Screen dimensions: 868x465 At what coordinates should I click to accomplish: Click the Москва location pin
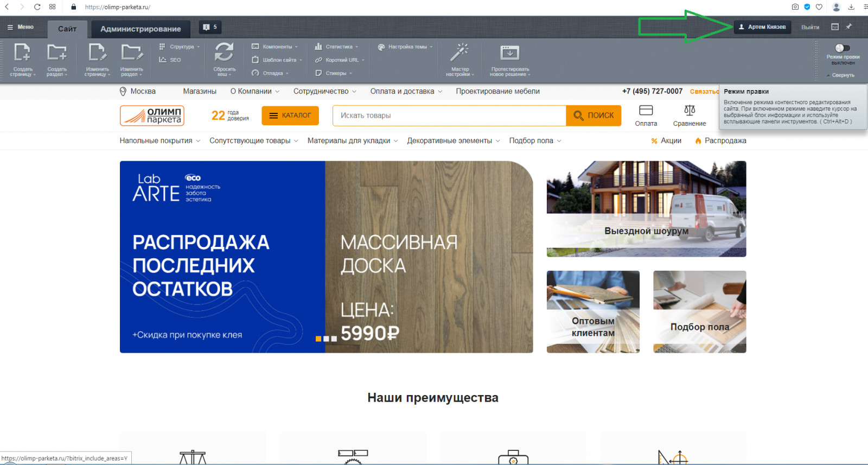tap(123, 91)
